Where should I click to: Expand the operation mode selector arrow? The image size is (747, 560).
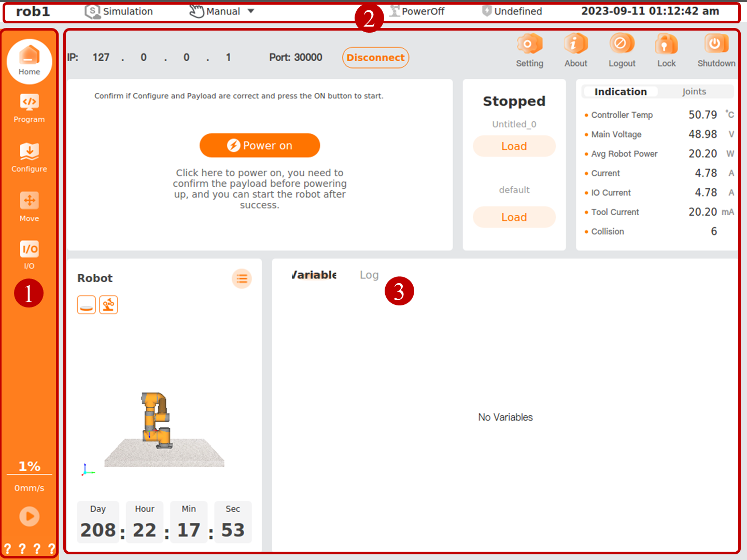coord(251,11)
